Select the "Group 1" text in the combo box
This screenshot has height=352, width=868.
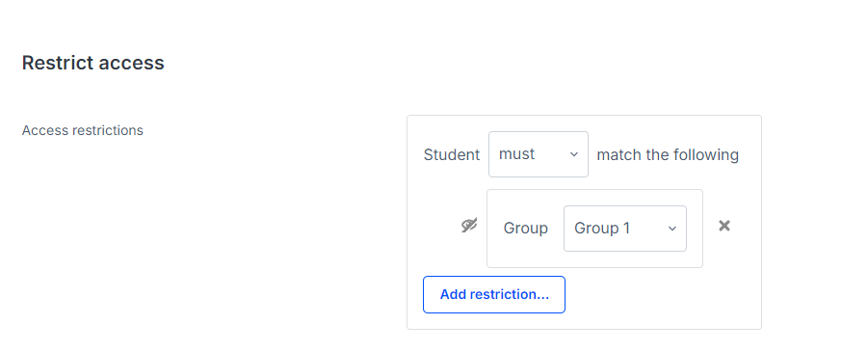click(602, 229)
